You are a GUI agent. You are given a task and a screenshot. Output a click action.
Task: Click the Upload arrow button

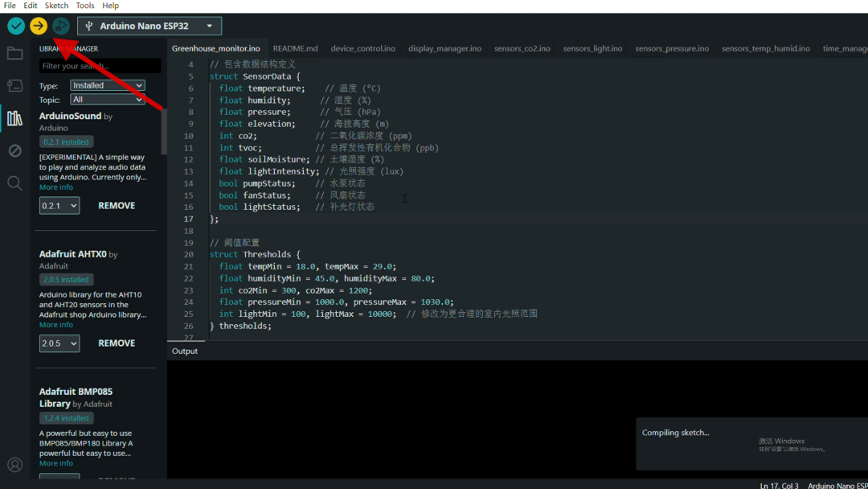[39, 26]
